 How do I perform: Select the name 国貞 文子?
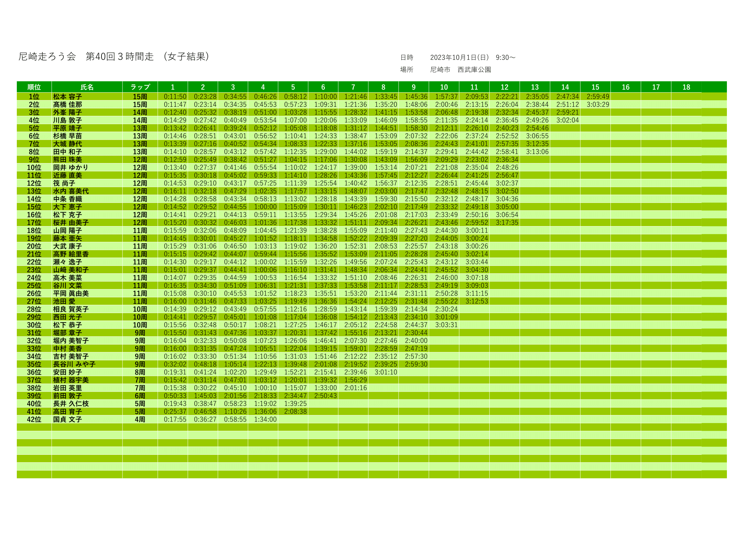tap(68, 420)
